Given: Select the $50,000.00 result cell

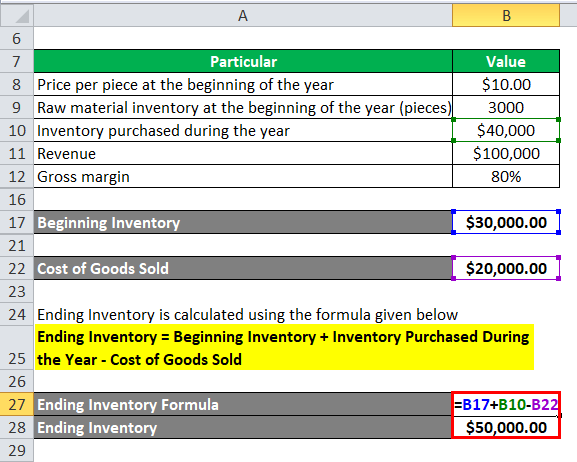Looking at the screenshot, I should [x=506, y=427].
